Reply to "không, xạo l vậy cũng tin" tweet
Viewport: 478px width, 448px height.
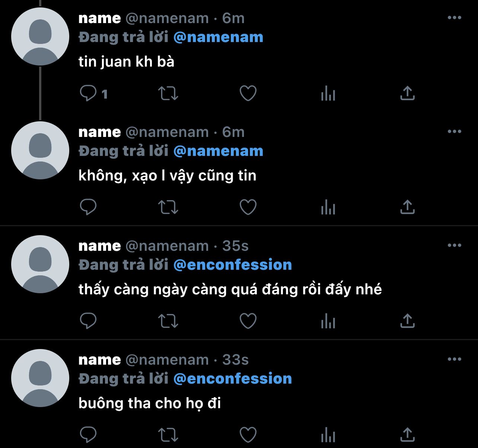[x=88, y=207]
